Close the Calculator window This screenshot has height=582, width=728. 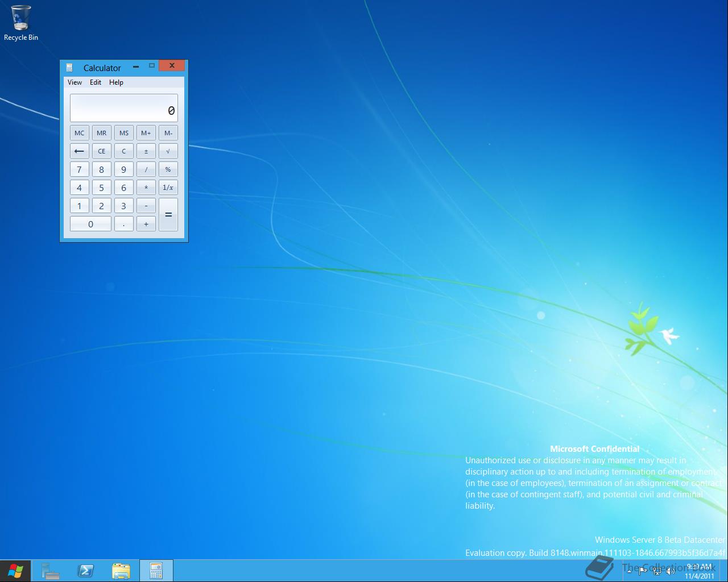point(172,66)
